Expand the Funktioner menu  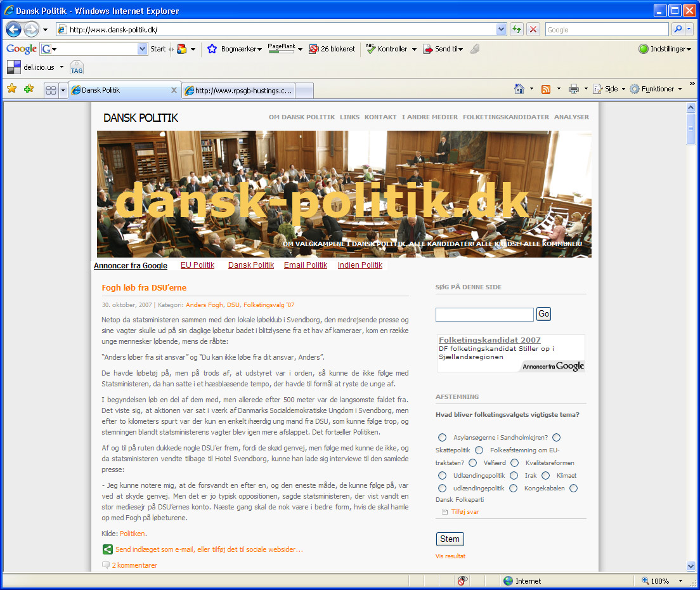click(656, 89)
